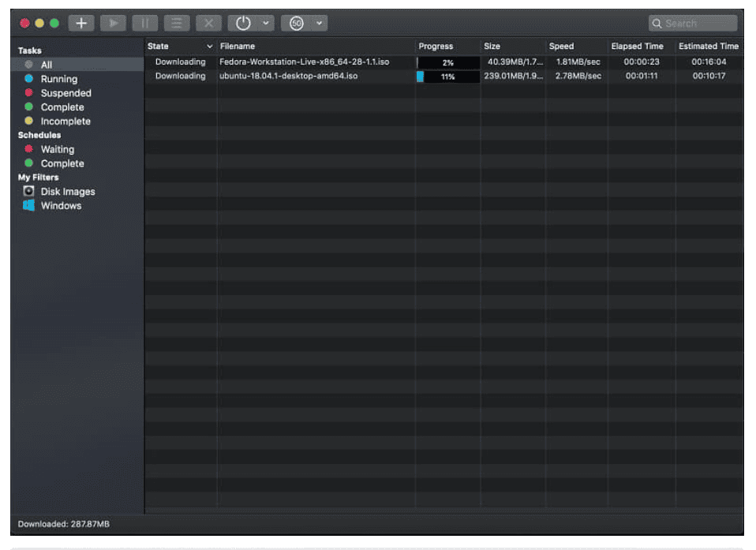This screenshot has height=550, width=756.
Task: Click the 239.01MB size cell
Action: tap(514, 76)
